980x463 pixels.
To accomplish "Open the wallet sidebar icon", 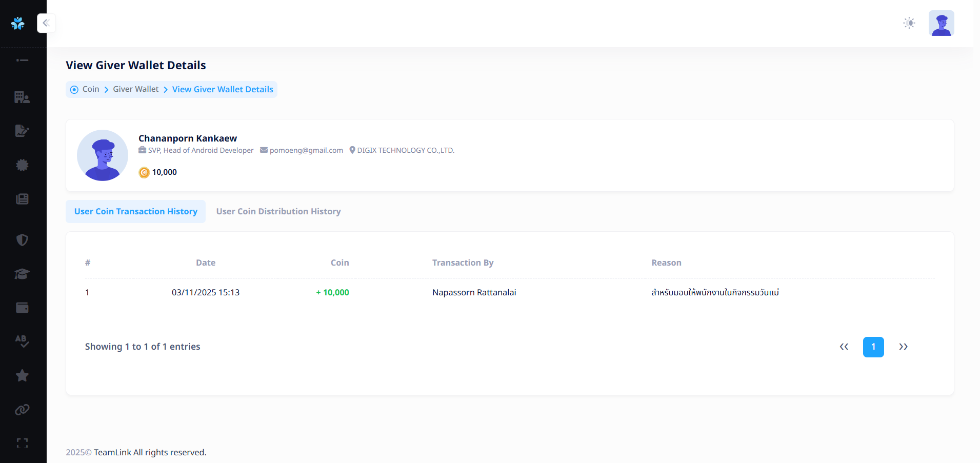I will point(22,308).
